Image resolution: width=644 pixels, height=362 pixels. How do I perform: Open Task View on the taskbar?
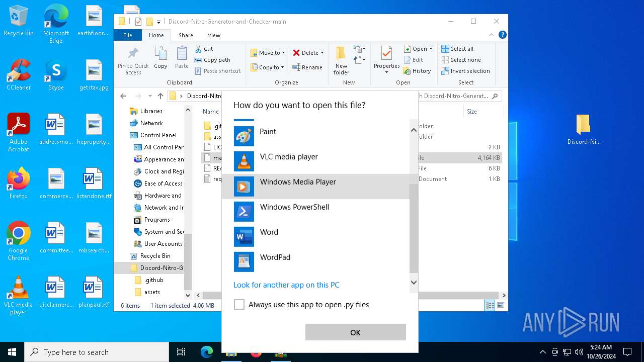point(181,352)
